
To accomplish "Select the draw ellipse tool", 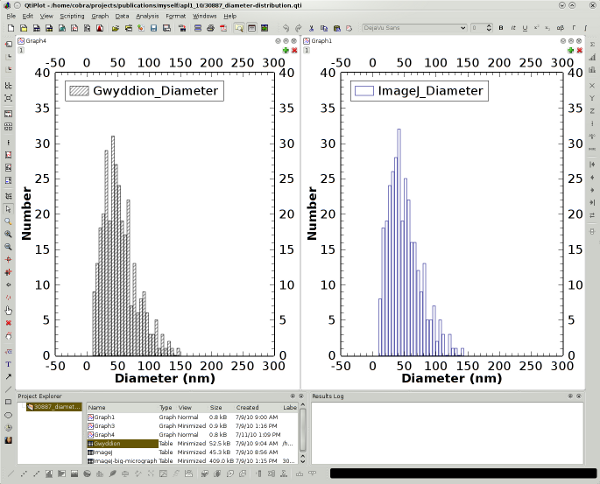I will point(8,415).
